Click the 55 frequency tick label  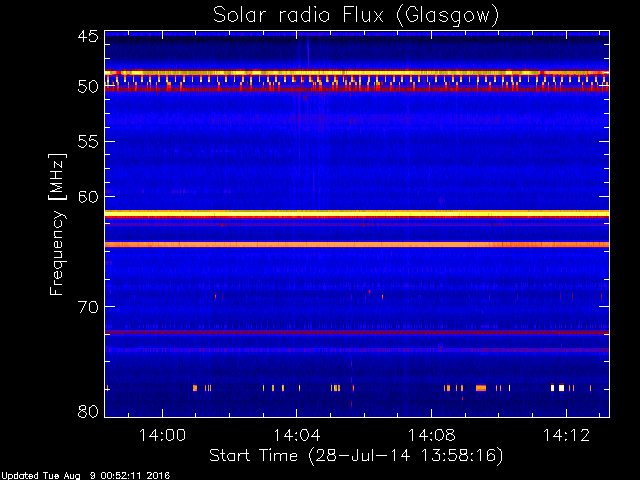pos(88,142)
